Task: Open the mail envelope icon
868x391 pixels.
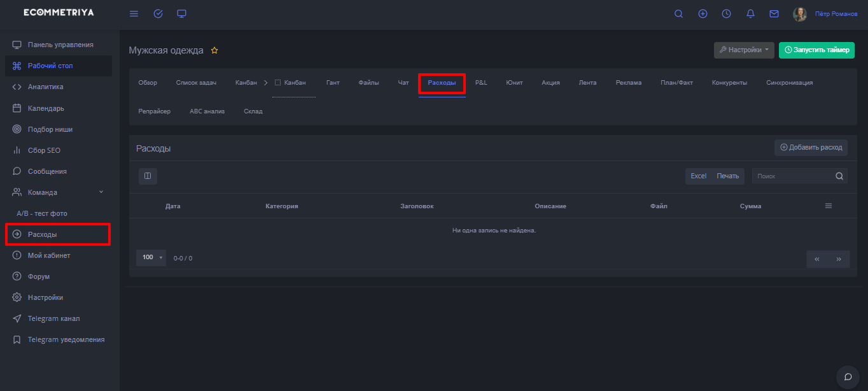Action: click(774, 14)
